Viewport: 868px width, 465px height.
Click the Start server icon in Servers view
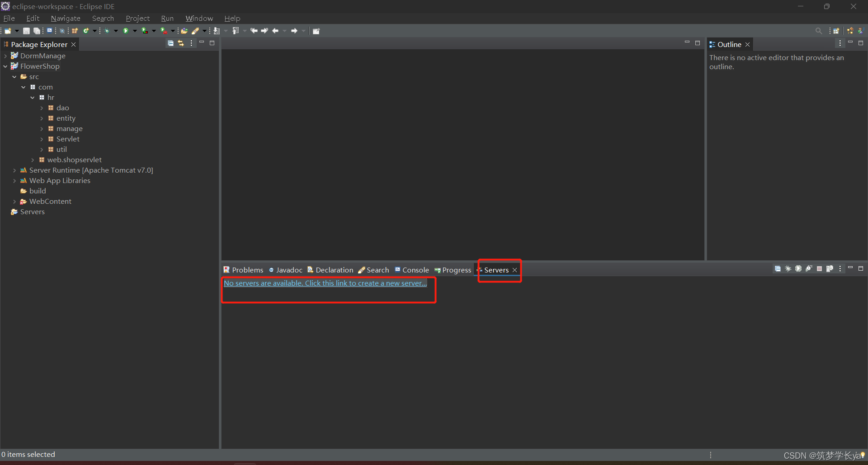click(798, 268)
